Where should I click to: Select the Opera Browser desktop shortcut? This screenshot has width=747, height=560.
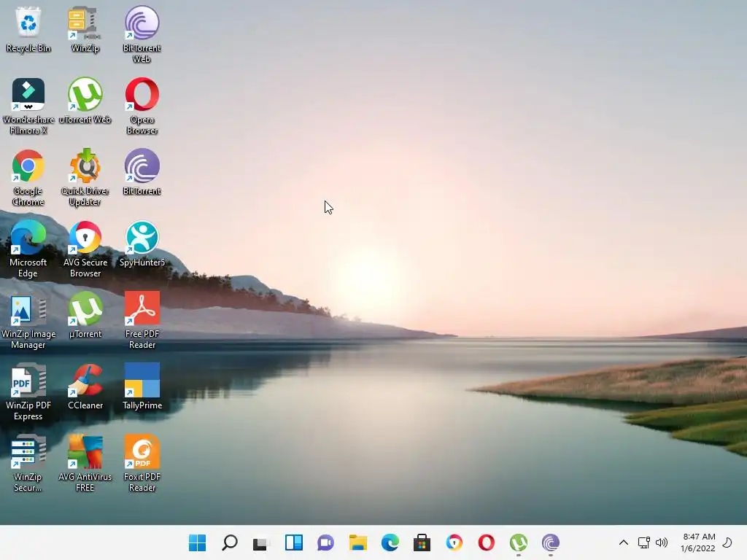[142, 106]
